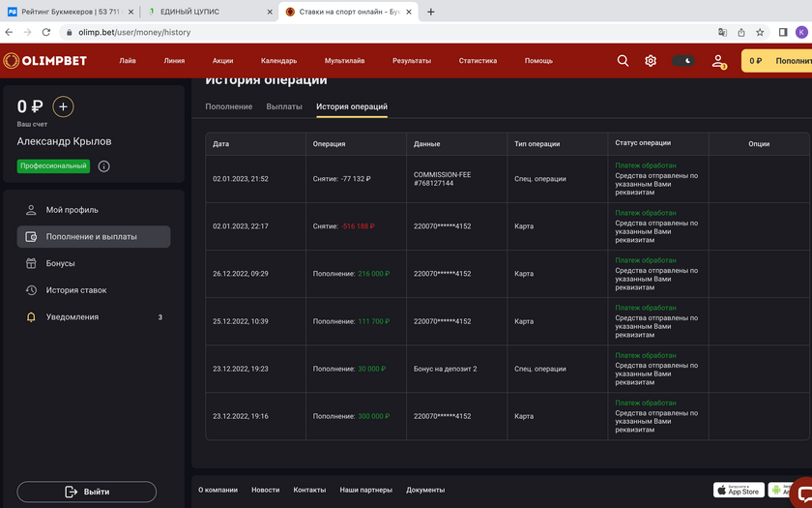Open the Акции menu item
812x508 pixels.
222,61
